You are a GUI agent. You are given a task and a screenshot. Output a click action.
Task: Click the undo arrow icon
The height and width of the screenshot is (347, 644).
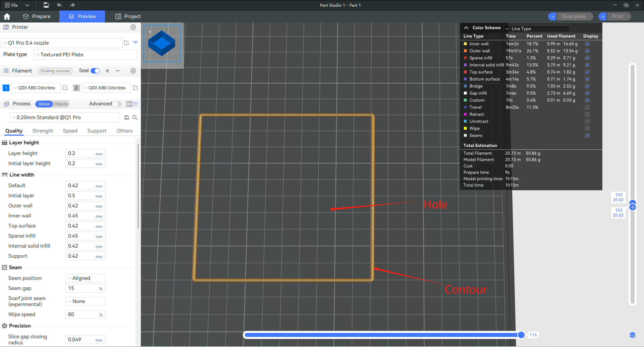(59, 5)
